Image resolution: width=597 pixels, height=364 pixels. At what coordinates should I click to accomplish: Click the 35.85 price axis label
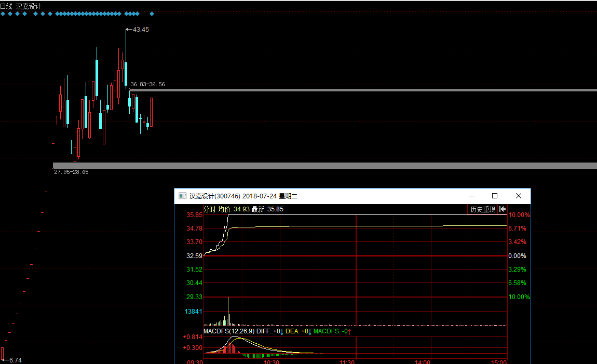tap(194, 215)
